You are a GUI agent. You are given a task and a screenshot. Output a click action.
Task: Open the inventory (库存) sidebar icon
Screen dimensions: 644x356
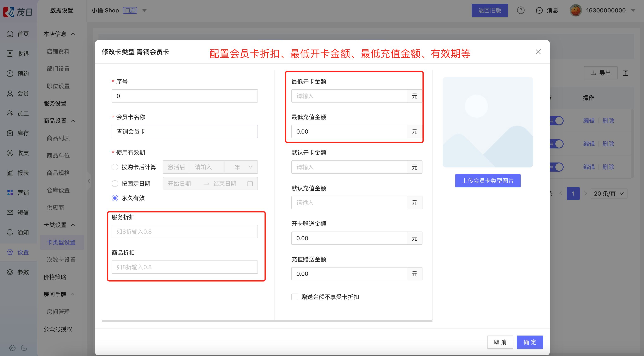pyautogui.click(x=10, y=133)
